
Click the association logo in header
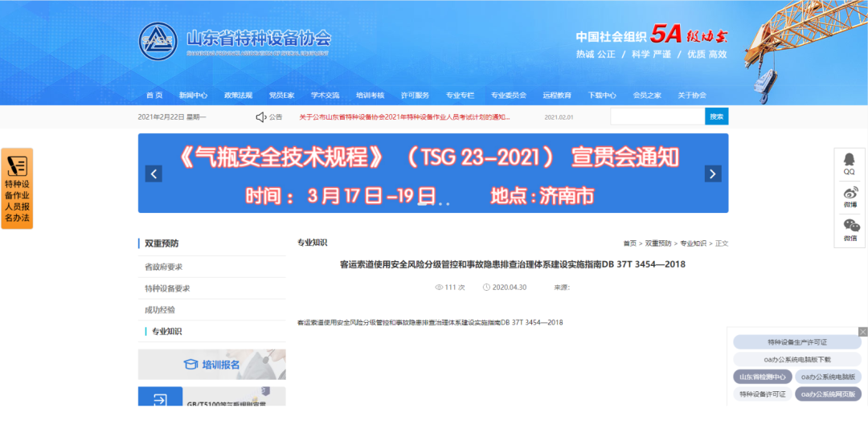158,40
